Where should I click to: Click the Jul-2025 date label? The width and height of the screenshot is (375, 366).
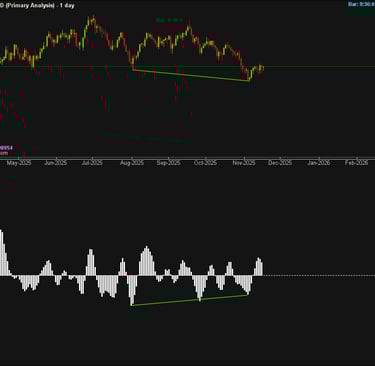point(92,163)
